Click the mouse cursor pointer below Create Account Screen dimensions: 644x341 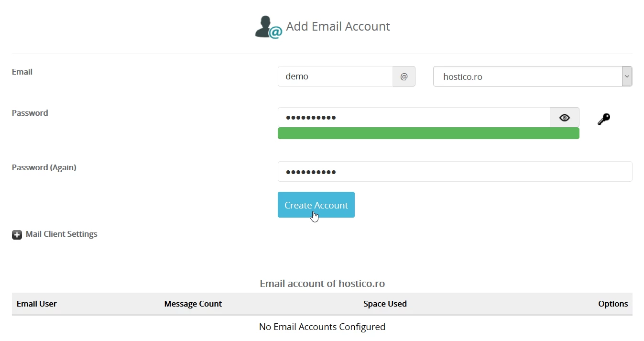(x=315, y=216)
